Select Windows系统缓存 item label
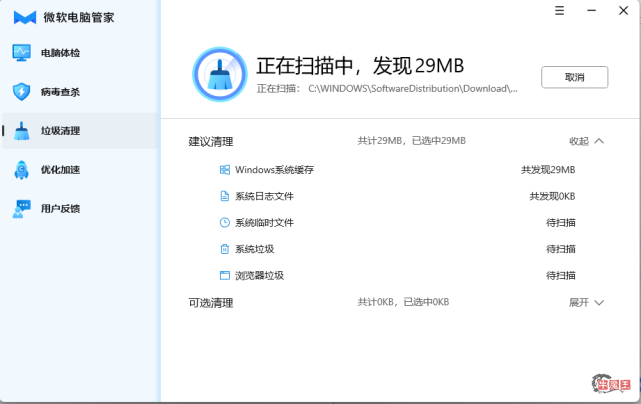Viewport: 641px width, 404px height. tap(274, 170)
